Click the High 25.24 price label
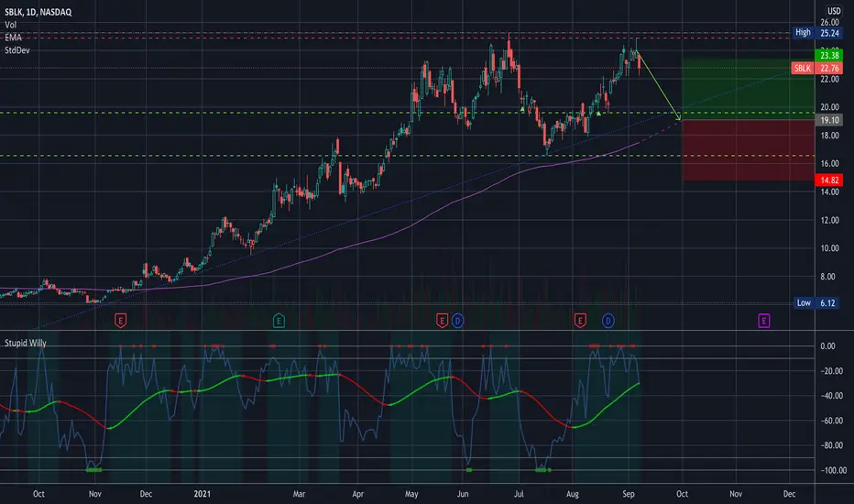 (817, 33)
